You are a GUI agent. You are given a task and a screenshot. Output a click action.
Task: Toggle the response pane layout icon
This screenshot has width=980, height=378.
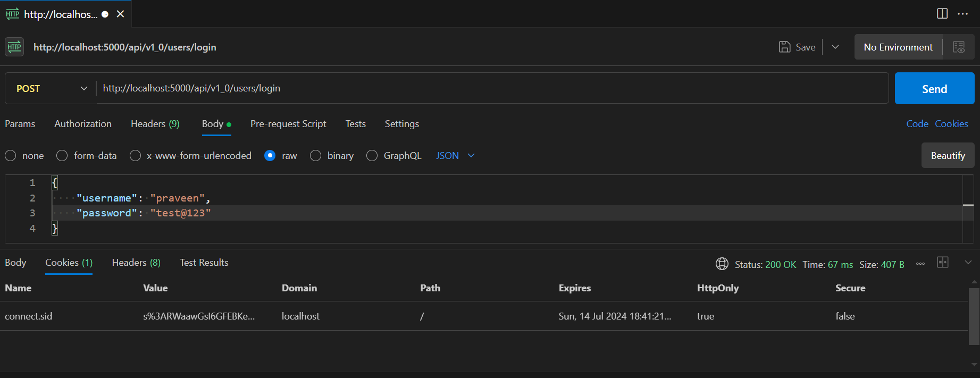click(943, 262)
